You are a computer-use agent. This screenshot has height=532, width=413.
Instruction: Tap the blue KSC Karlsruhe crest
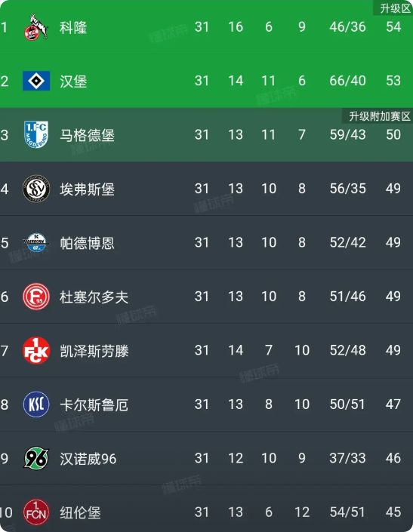[x=36, y=404]
